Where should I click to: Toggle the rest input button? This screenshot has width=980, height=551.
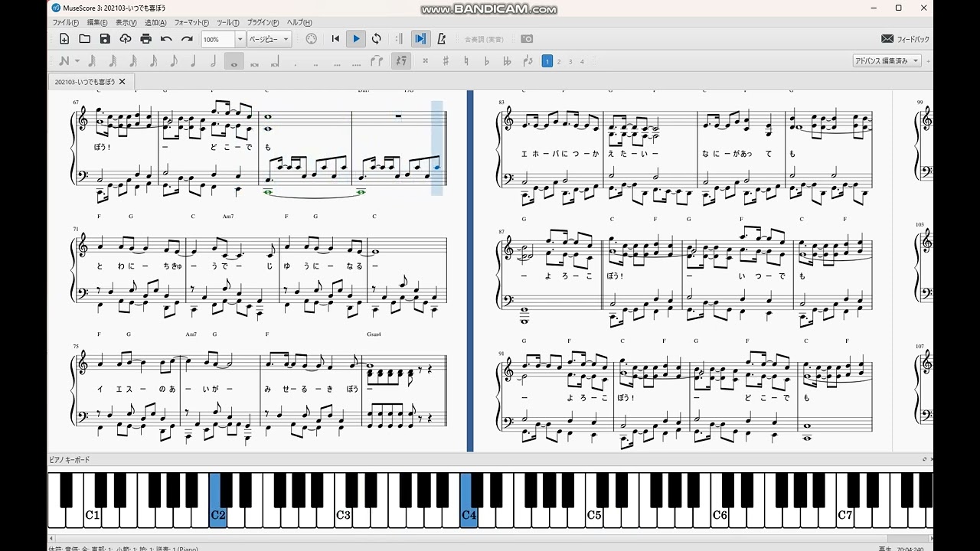click(400, 61)
